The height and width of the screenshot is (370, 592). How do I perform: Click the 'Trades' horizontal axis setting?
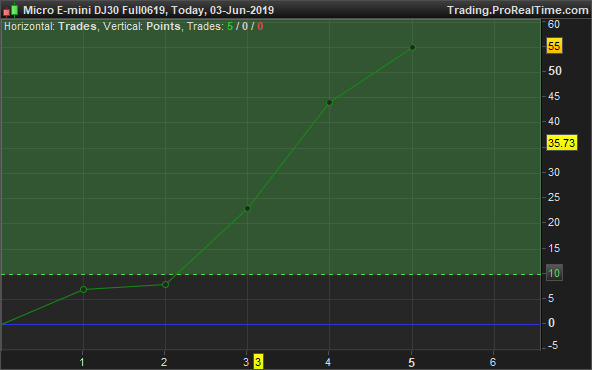(77, 26)
